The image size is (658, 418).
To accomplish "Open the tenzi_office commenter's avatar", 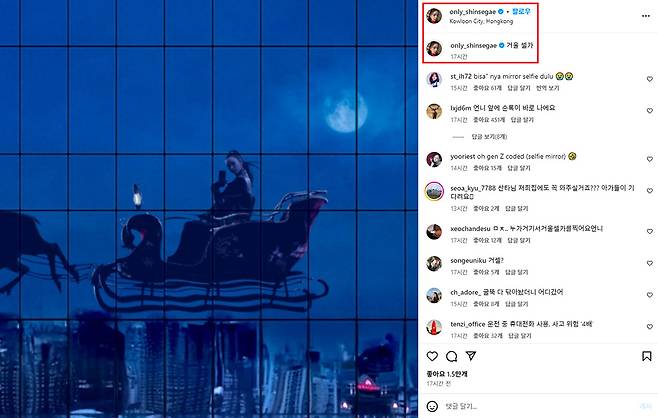I will tap(434, 327).
